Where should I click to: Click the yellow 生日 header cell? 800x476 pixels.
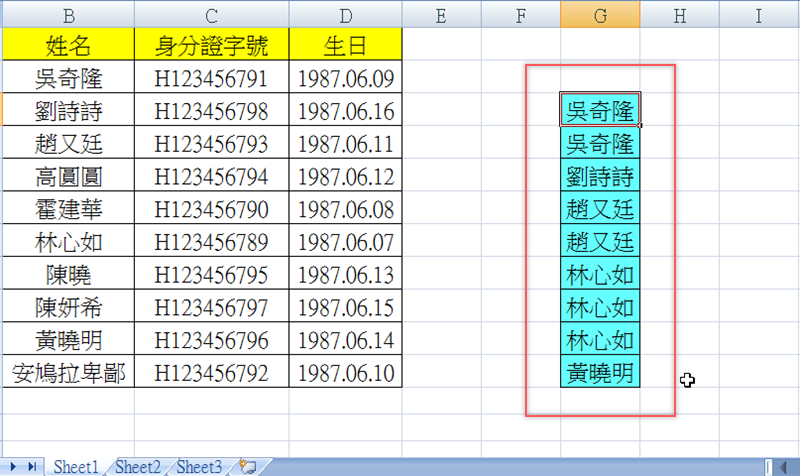[x=345, y=44]
